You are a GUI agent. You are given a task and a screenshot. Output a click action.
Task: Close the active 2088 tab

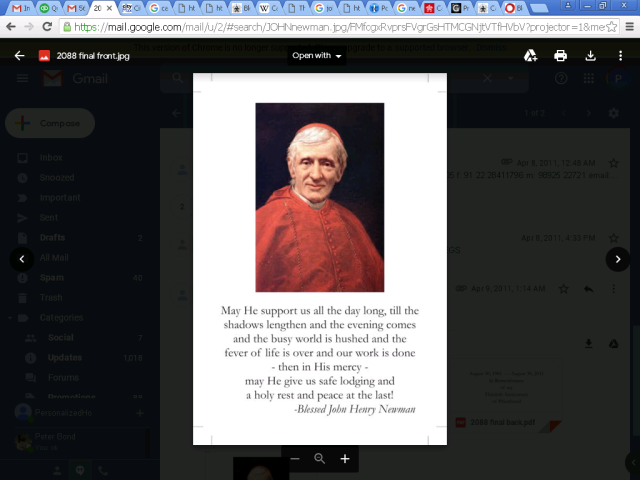(x=109, y=8)
